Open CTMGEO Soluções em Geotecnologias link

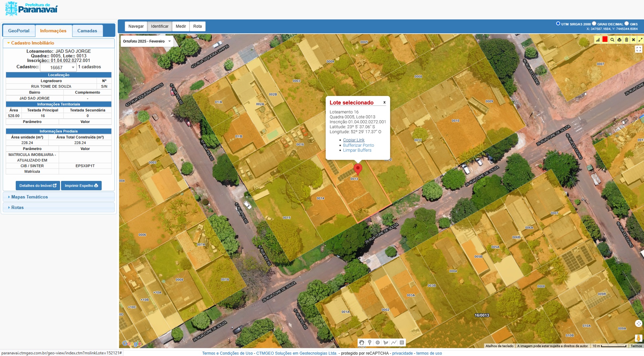pyautogui.click(x=297, y=353)
